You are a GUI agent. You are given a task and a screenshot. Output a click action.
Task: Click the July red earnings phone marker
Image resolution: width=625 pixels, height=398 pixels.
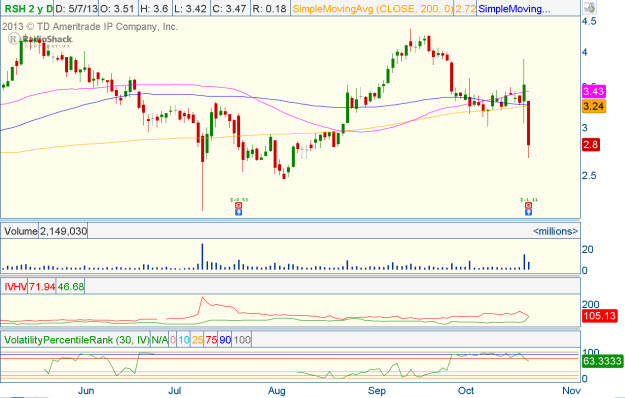pyautogui.click(x=238, y=205)
